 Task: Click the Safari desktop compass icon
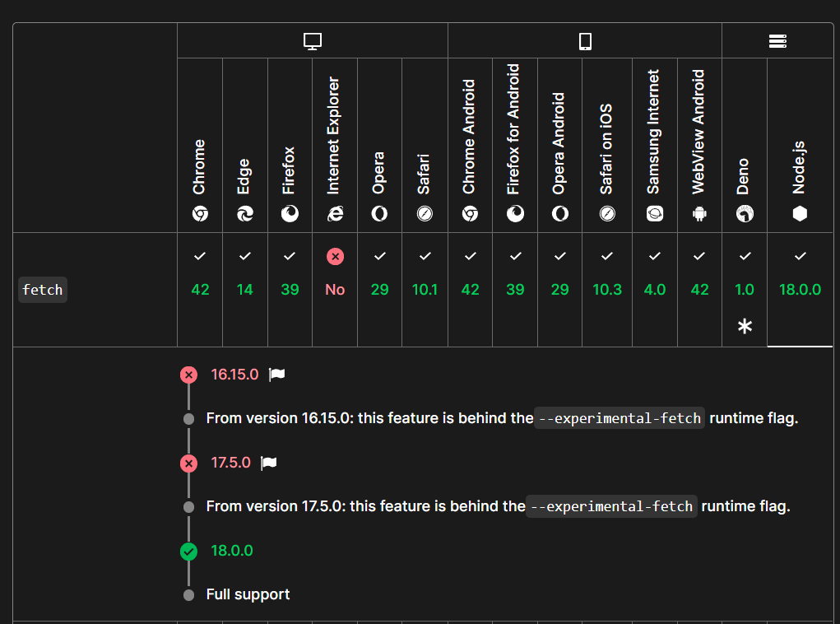[x=425, y=214]
